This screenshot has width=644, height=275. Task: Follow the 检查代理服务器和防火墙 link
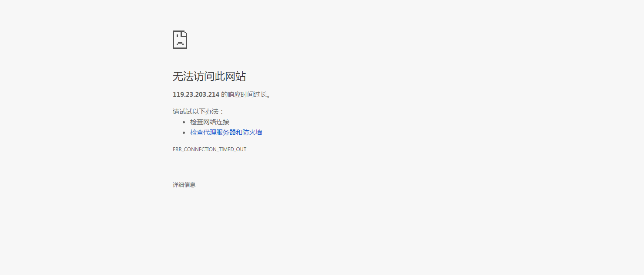pos(225,132)
